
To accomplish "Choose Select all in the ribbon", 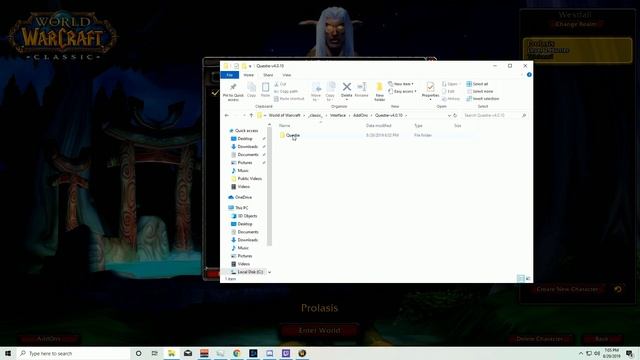I will pyautogui.click(x=477, y=84).
